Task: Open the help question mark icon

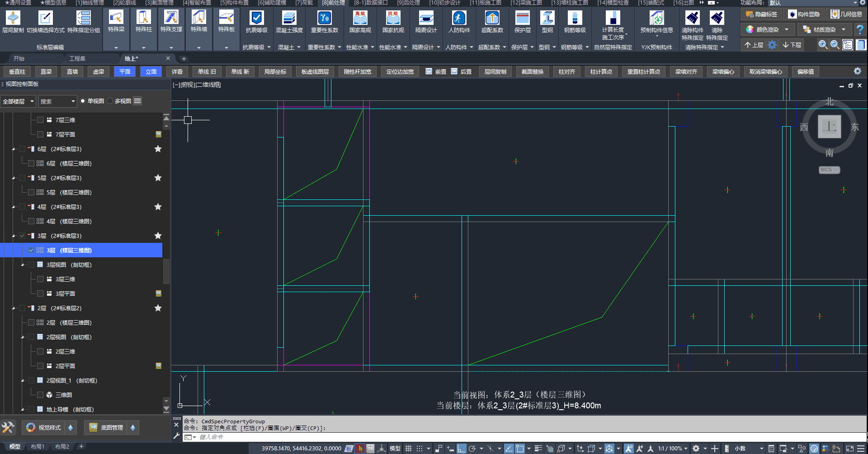Action: 860,30
